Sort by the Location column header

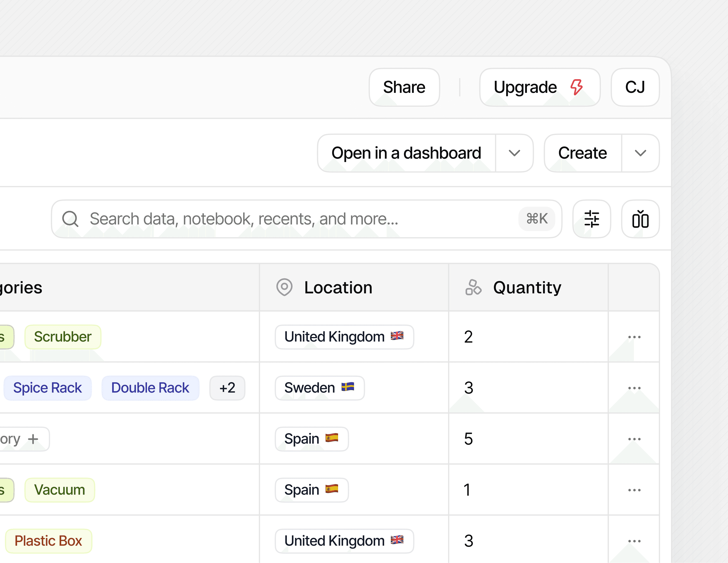pyautogui.click(x=338, y=287)
